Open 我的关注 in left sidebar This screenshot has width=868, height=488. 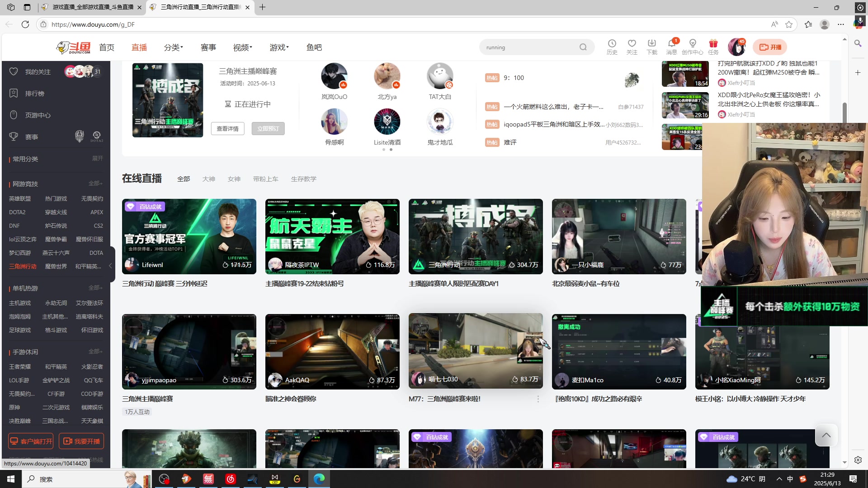point(38,72)
